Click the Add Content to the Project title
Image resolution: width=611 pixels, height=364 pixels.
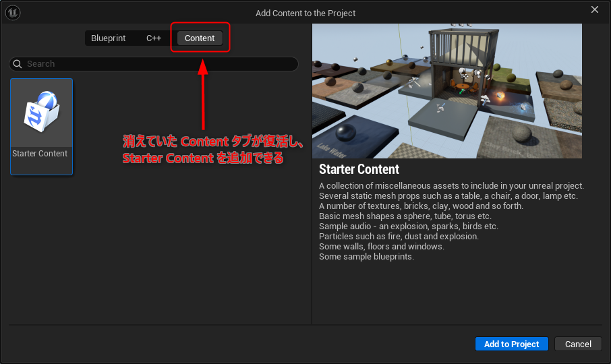click(x=305, y=13)
